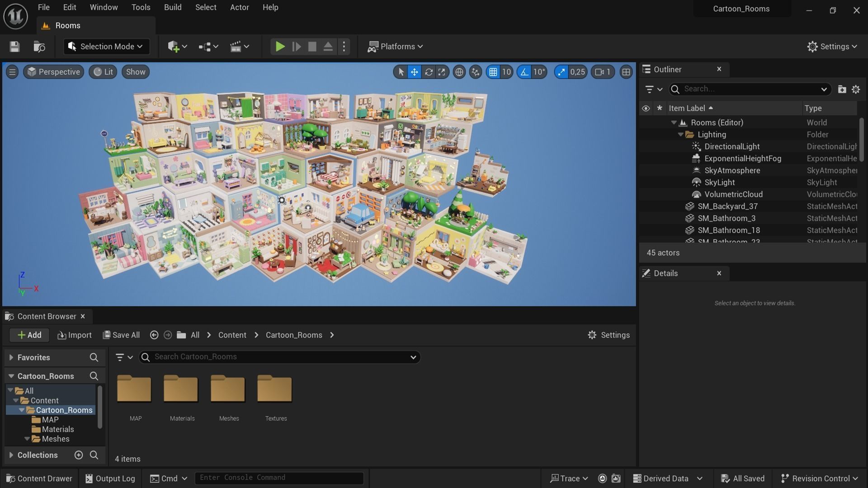This screenshot has height=488, width=868.
Task: Toggle grid snapping in viewport
Action: tap(493, 72)
